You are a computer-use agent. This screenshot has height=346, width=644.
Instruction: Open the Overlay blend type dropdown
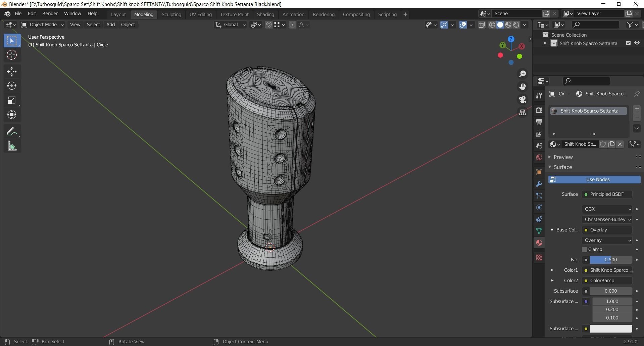pyautogui.click(x=607, y=240)
